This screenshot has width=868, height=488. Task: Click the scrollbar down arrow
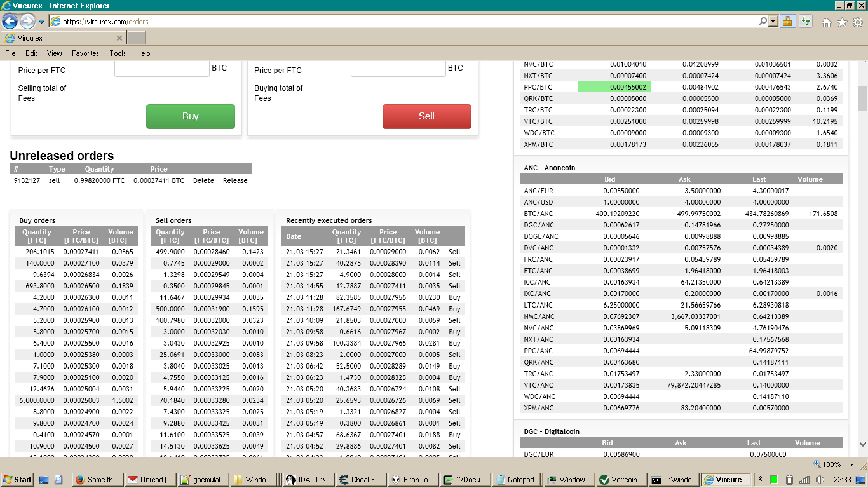coord(862,444)
